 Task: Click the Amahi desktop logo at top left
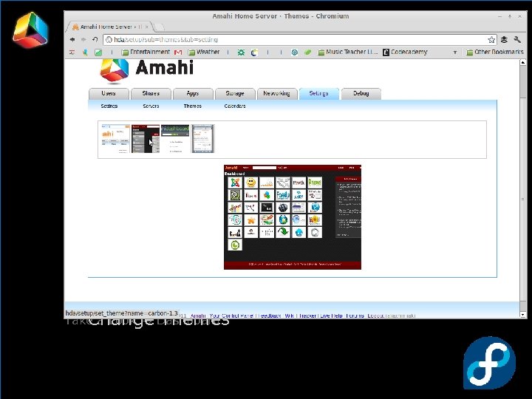pyautogui.click(x=30, y=30)
